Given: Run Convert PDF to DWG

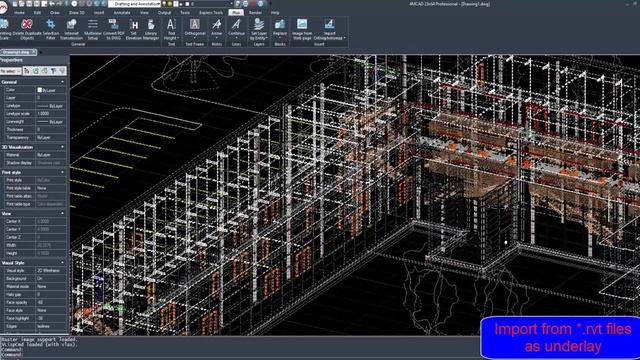Looking at the screenshot, I should 113,29.
